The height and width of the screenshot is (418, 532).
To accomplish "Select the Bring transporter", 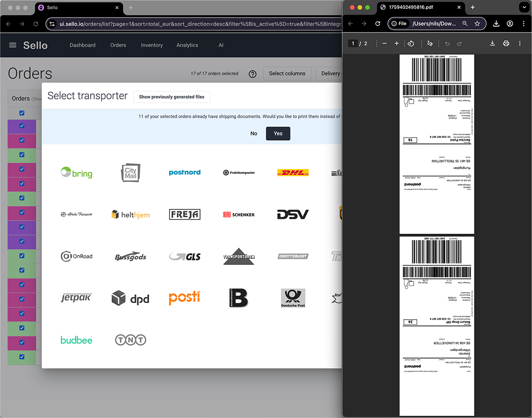I will 76,172.
